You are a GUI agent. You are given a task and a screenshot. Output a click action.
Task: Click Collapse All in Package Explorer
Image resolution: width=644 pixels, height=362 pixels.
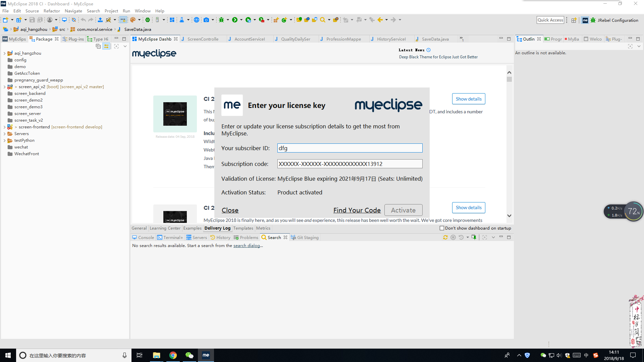click(98, 46)
